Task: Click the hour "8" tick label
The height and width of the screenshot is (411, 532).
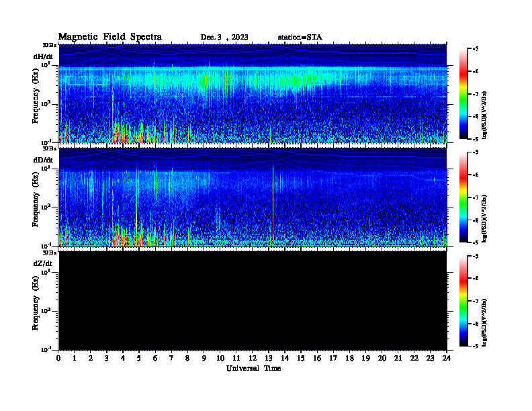Action: click(x=187, y=359)
